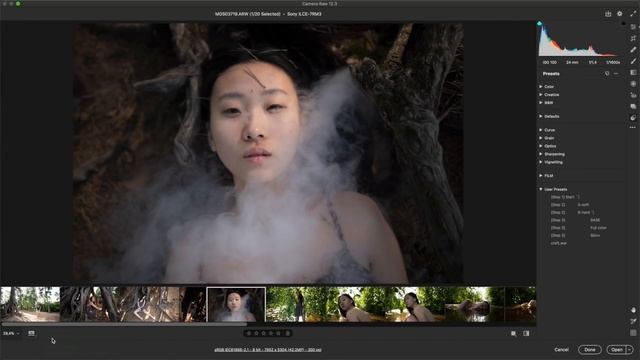
Task: Click the trash icon to mark for deletion
Action: point(288,333)
